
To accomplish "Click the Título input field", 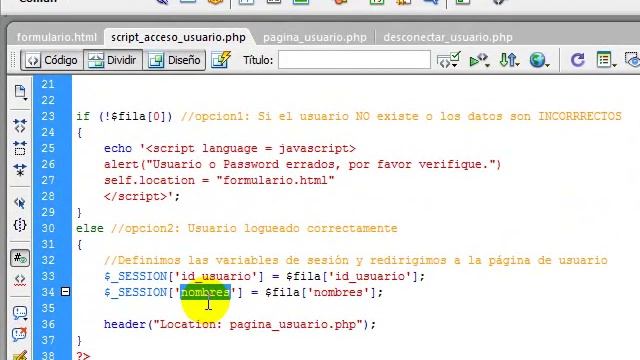I will point(354,60).
